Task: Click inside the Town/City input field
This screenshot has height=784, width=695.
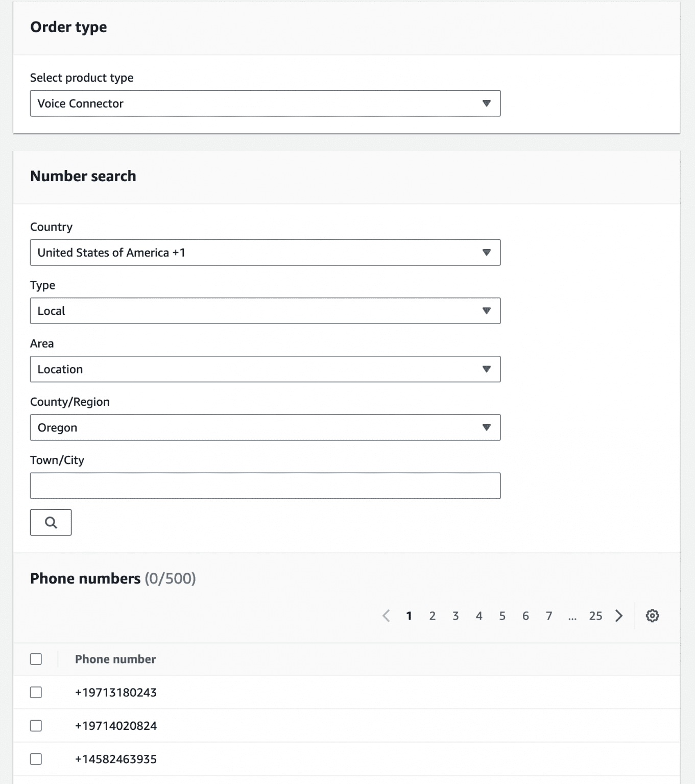Action: click(265, 485)
